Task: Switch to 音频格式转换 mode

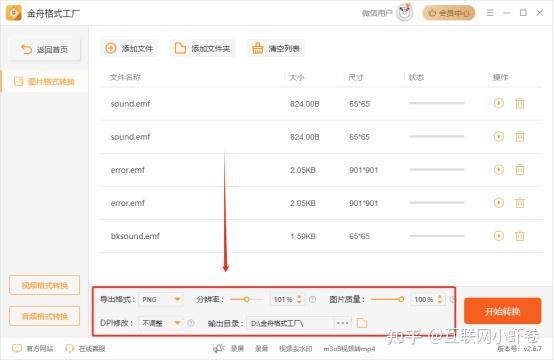Action: [45, 316]
